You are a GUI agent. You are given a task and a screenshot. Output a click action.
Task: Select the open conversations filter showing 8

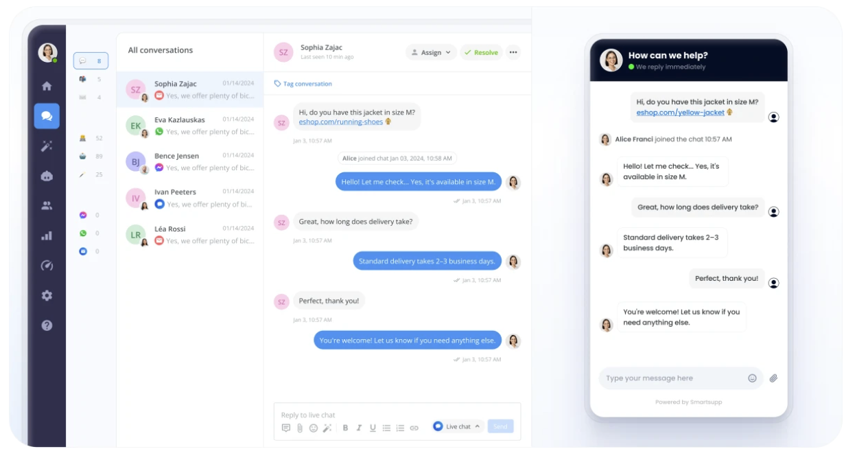click(x=91, y=61)
